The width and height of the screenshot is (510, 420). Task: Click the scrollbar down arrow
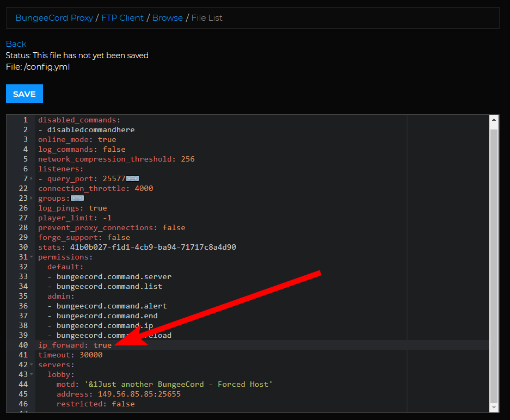tap(494, 407)
